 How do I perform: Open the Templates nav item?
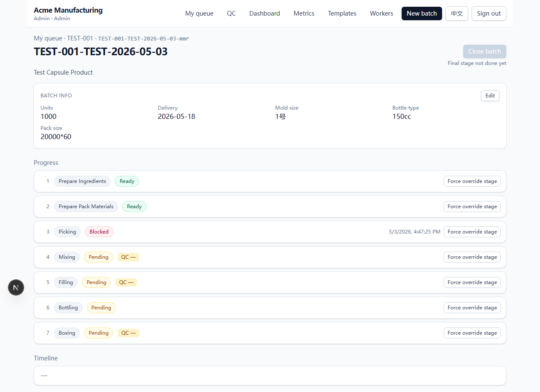[x=342, y=13]
